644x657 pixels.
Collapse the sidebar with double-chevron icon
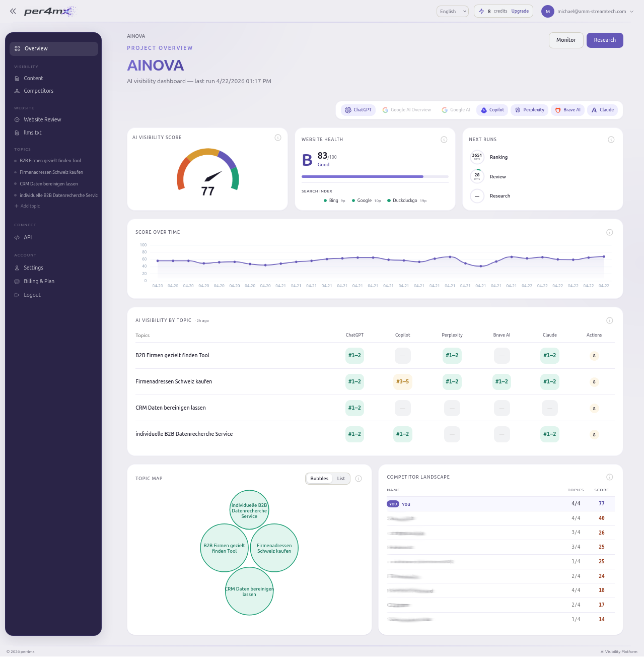pyautogui.click(x=13, y=11)
